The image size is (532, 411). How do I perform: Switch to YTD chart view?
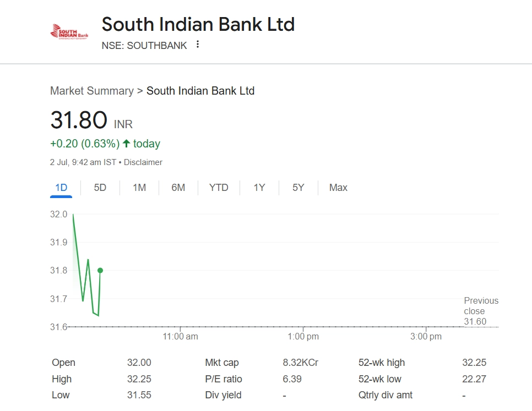[x=219, y=188]
